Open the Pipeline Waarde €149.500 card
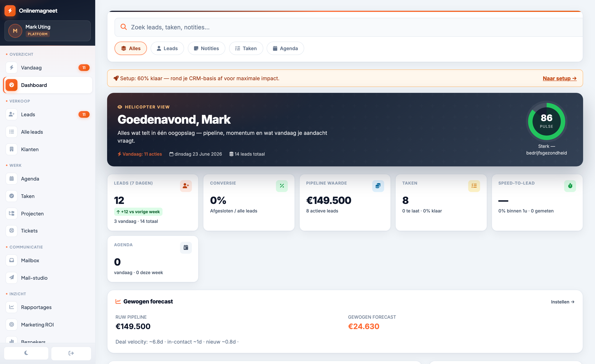This screenshot has width=595, height=364. pos(345,202)
